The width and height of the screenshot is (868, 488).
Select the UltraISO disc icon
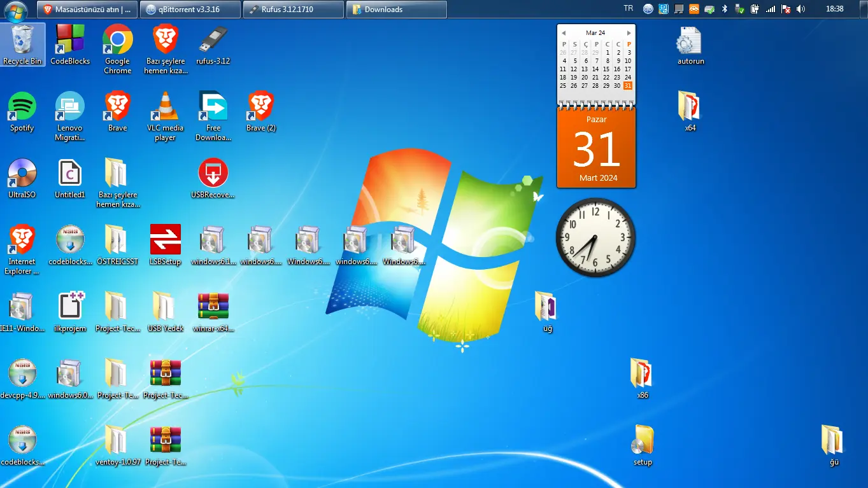click(x=22, y=178)
